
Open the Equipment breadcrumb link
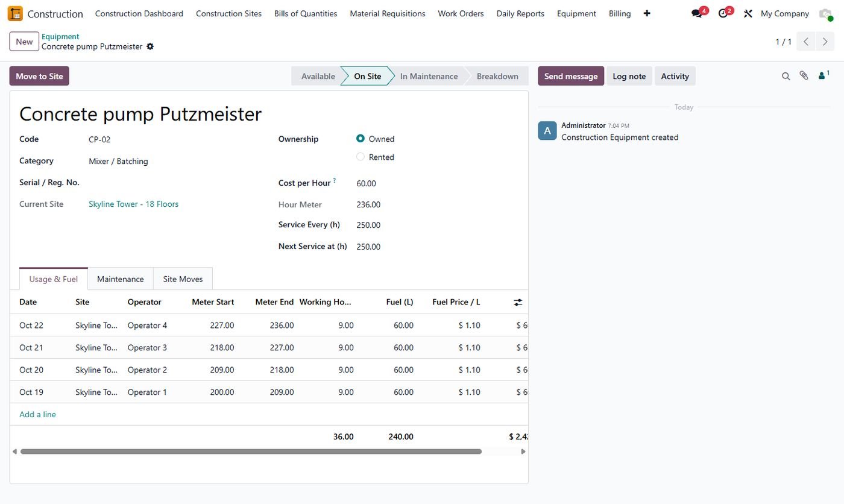60,36
